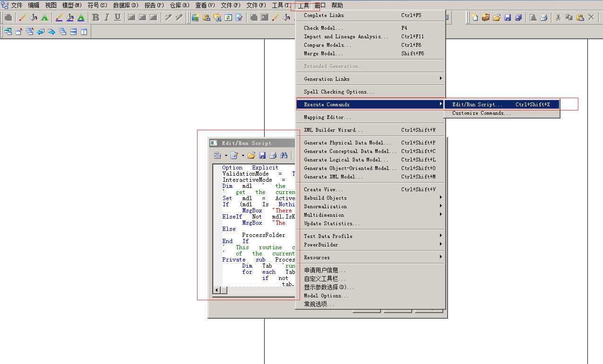Click the Paste clipboard icon
Viewport: 603px width, 364px height.
coord(580,17)
